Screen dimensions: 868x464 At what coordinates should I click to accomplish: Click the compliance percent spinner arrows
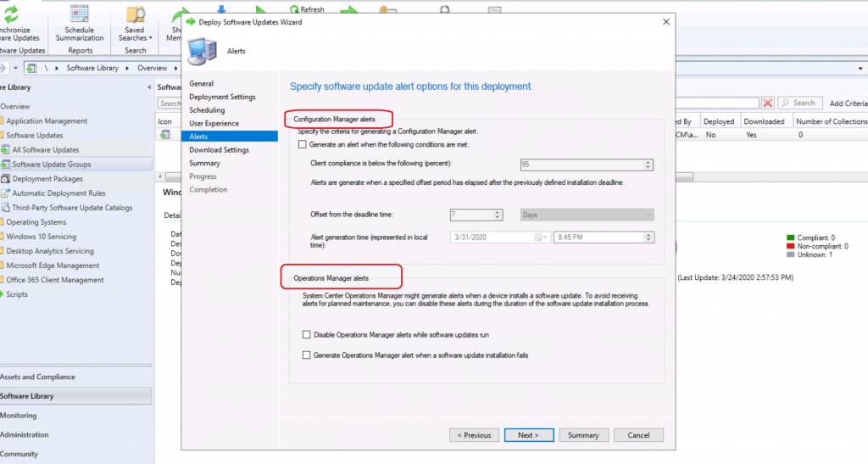click(x=648, y=165)
